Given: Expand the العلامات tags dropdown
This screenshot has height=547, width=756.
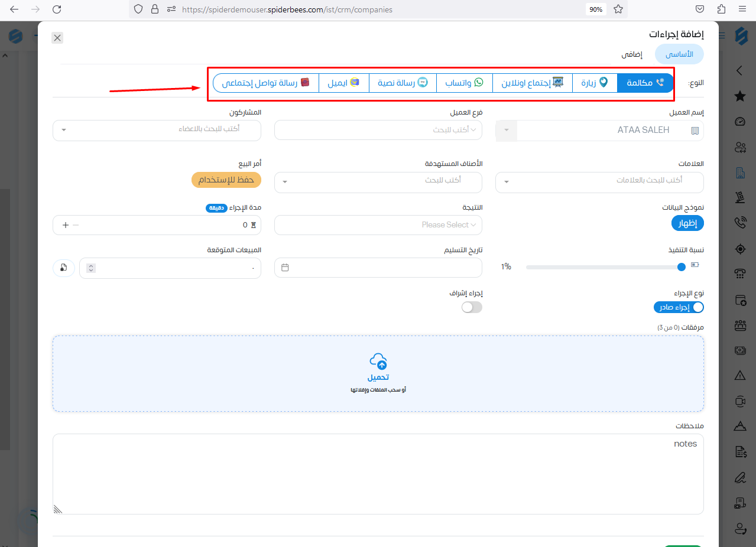Looking at the screenshot, I should coord(599,181).
